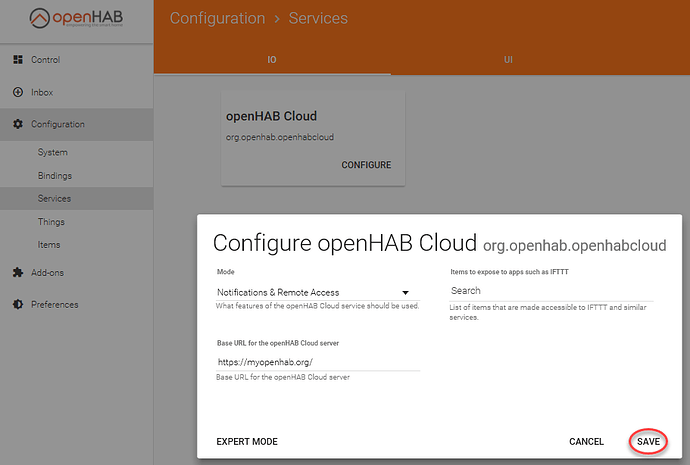
Task: Click SAVE to store configuration
Action: tap(648, 442)
